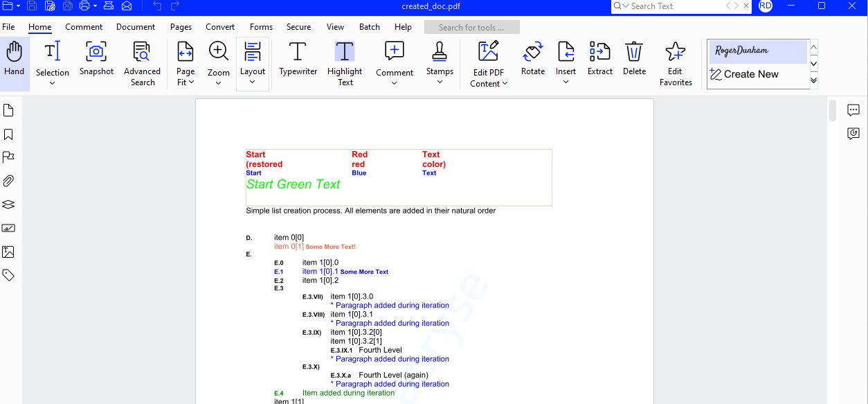Expand the Edit PDF Content dropdown arrow
The image size is (868, 404).
point(505,84)
